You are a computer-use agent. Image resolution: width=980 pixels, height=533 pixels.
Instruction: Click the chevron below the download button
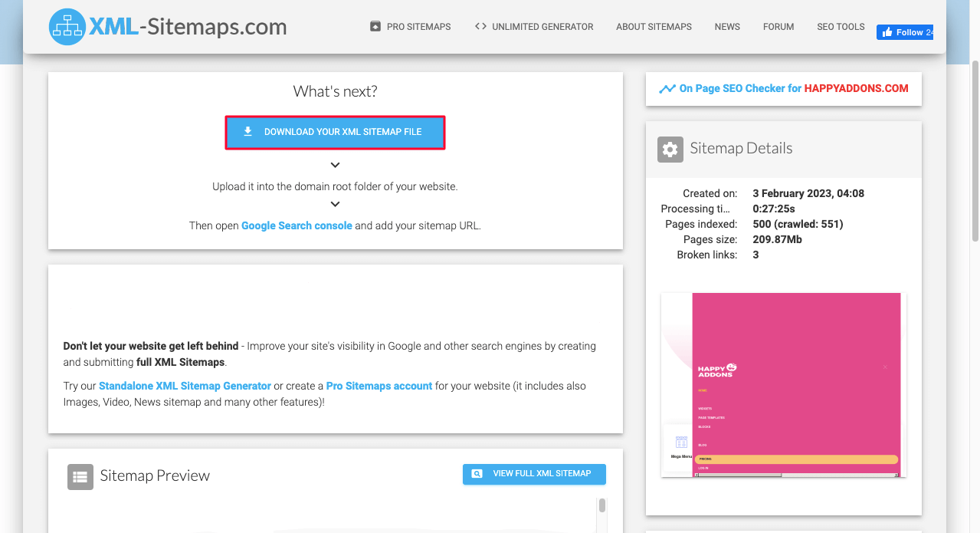(335, 165)
